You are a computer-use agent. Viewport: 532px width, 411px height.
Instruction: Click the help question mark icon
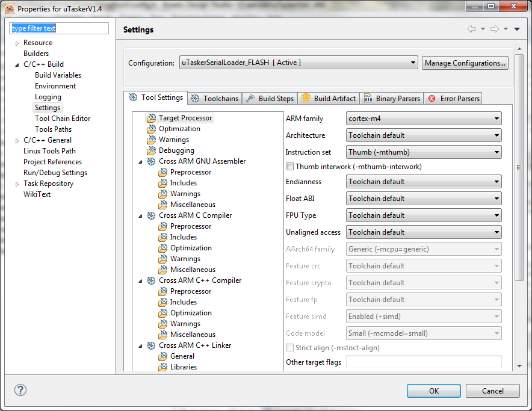pyautogui.click(x=20, y=390)
